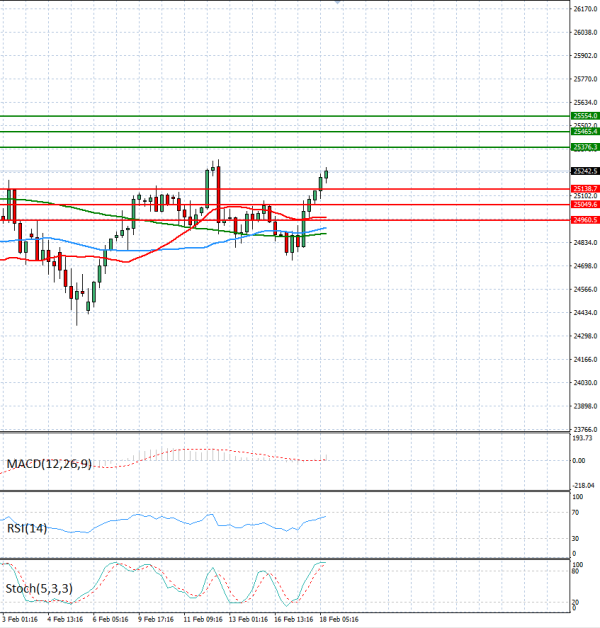Screen dimensions: 600x628
Task: Click the 23766.0 bottom price scale label
Action: coord(585,430)
